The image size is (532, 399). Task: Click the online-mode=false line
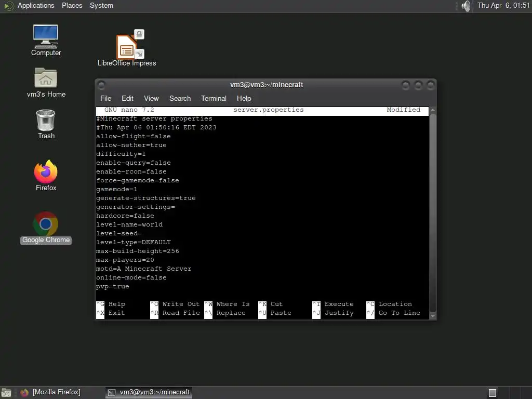(x=131, y=277)
